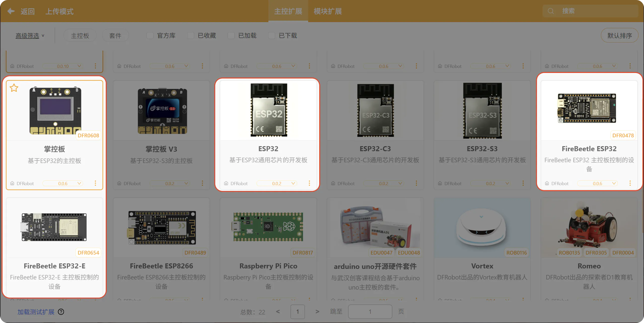
Task: Switch to 主控扩展 tab
Action: (288, 11)
